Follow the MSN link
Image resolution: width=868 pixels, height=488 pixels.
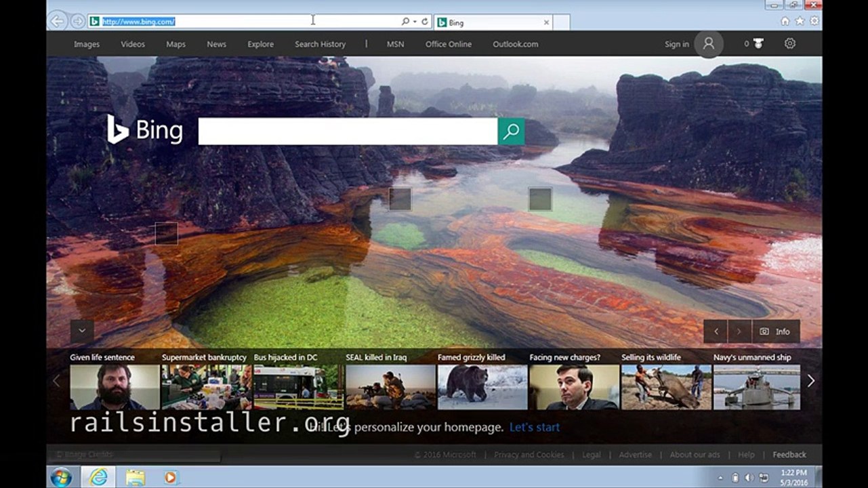pos(395,44)
